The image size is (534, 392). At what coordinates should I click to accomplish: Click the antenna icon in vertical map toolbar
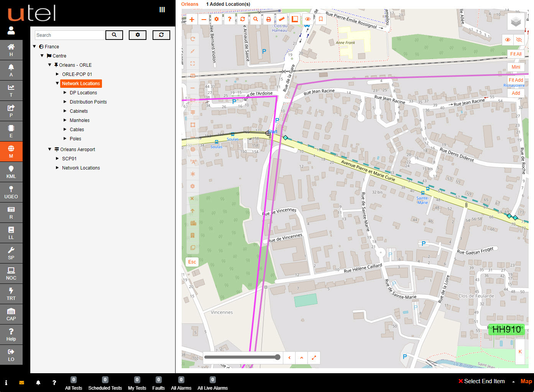pos(193,161)
